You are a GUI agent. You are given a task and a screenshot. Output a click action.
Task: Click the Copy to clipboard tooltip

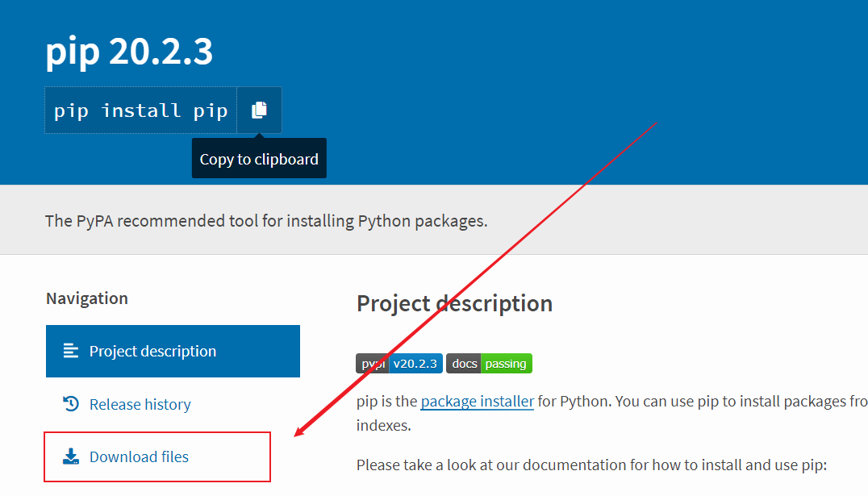pos(259,158)
